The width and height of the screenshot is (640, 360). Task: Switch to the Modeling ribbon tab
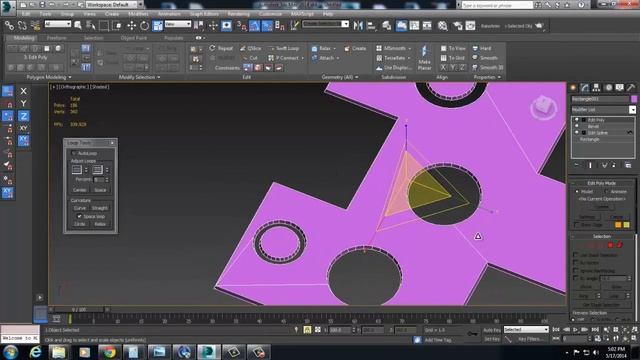click(x=24, y=38)
